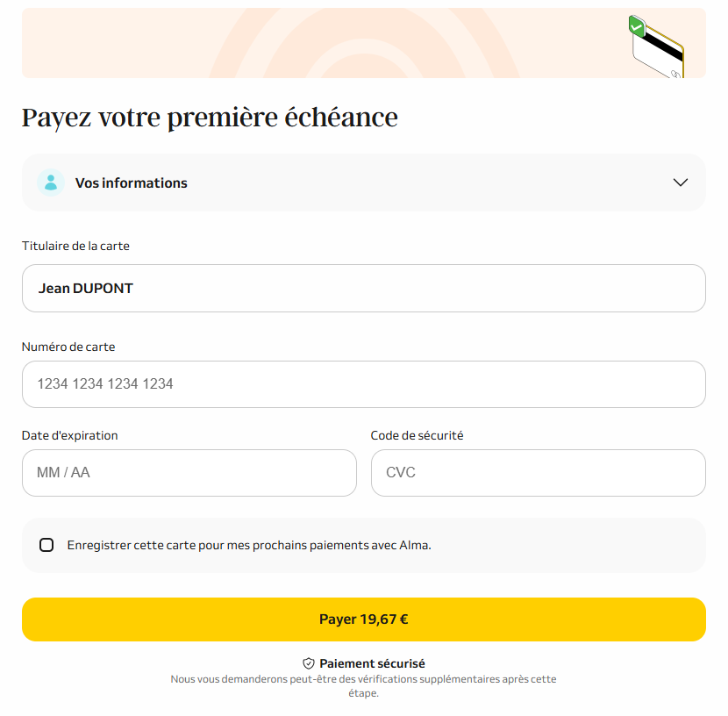Click the CVC security code field
The height and width of the screenshot is (716, 728).
pos(539,473)
